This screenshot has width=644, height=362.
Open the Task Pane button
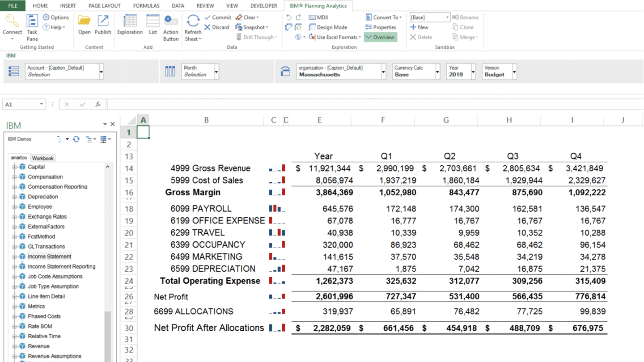tap(32, 27)
